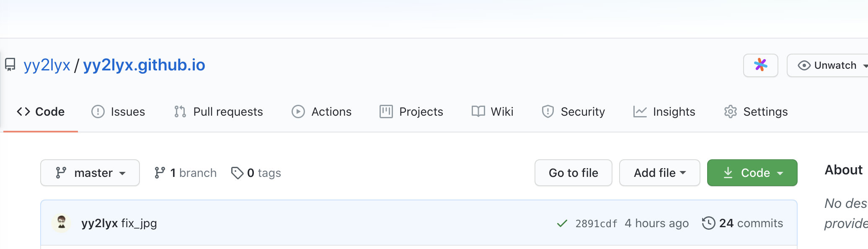Switch to the Issues tab
This screenshot has height=249, width=868.
pos(118,112)
